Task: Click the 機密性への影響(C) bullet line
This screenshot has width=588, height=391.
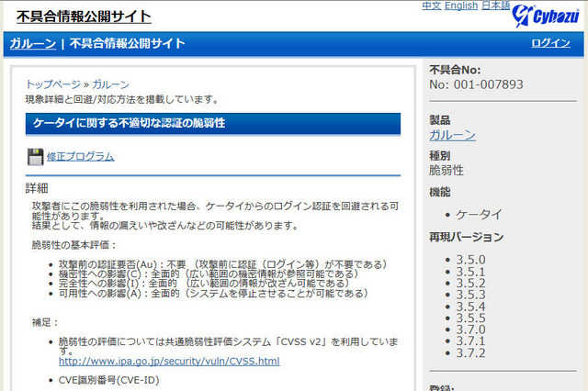Action: (209, 274)
